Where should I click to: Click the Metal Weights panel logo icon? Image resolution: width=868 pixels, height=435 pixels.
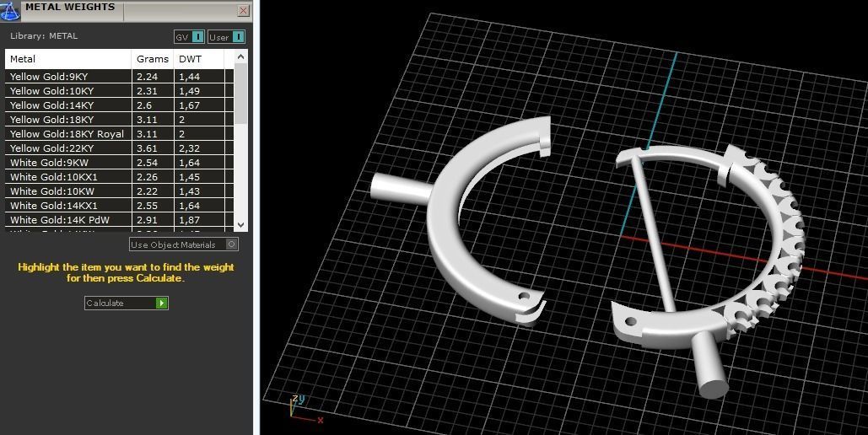[10, 10]
